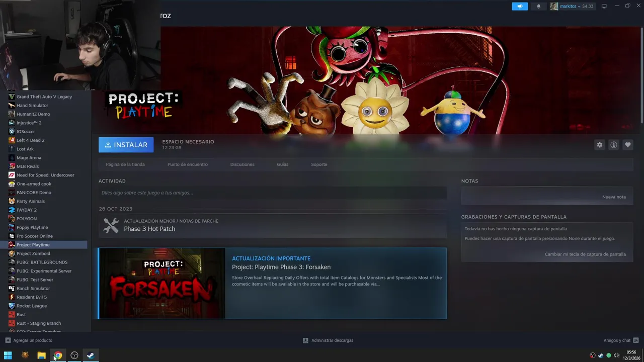Click the Big Picture mode monitor icon
The width and height of the screenshot is (644, 362).
(604, 6)
